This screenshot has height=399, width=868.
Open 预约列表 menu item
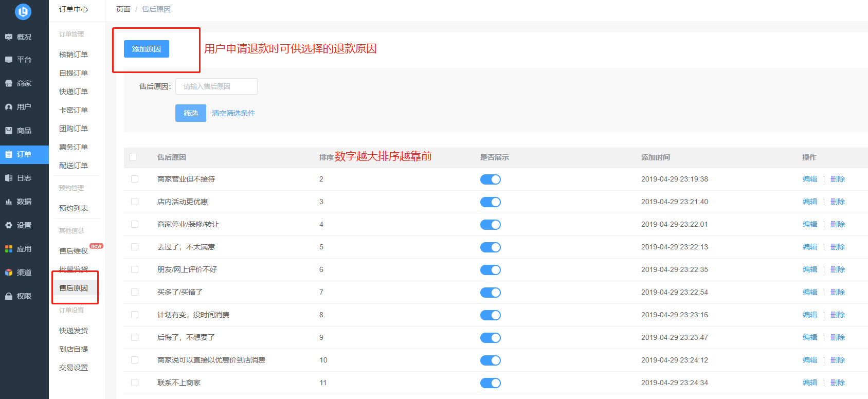74,208
